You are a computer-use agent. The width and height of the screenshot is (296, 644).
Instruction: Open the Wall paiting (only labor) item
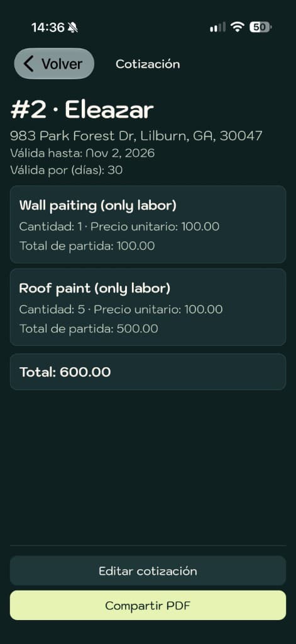click(x=148, y=225)
